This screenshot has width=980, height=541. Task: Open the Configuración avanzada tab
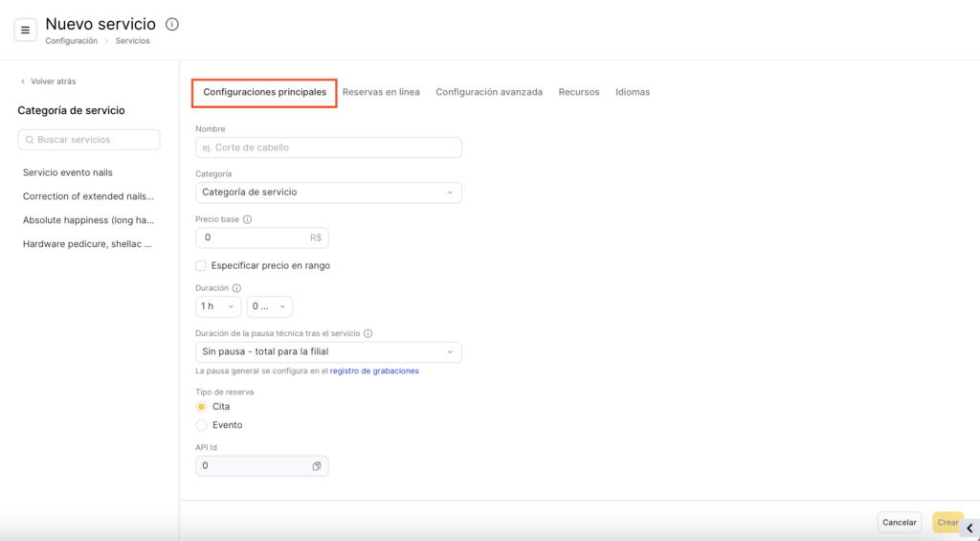tap(489, 92)
